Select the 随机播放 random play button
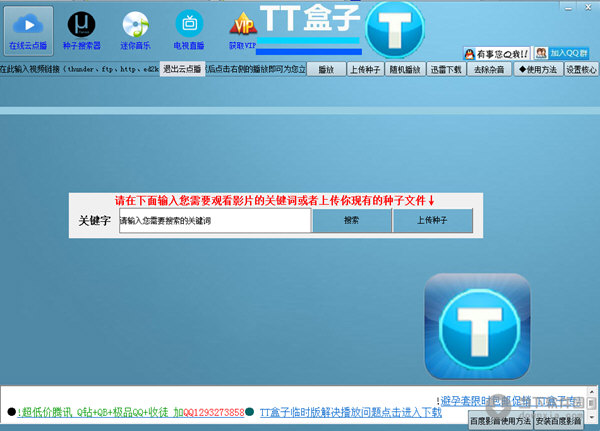The height and width of the screenshot is (431, 600). [x=407, y=70]
